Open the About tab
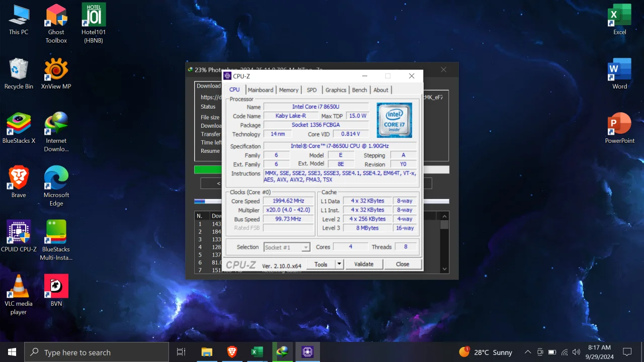The image size is (644, 362). pos(381,90)
